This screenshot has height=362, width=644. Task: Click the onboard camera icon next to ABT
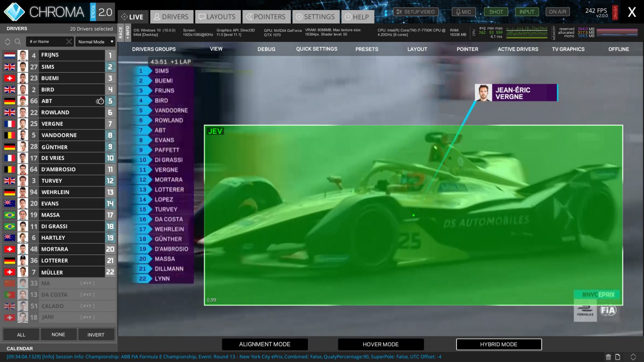tap(100, 101)
